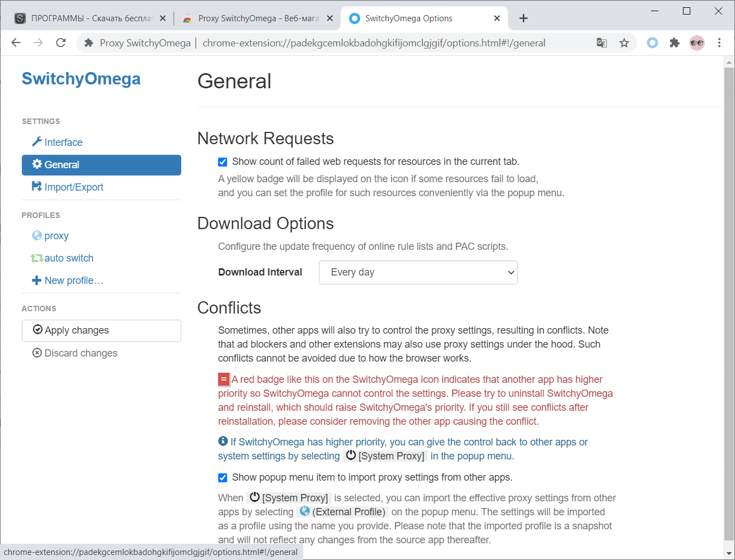Click the X circle icon in Discard changes

tap(37, 353)
